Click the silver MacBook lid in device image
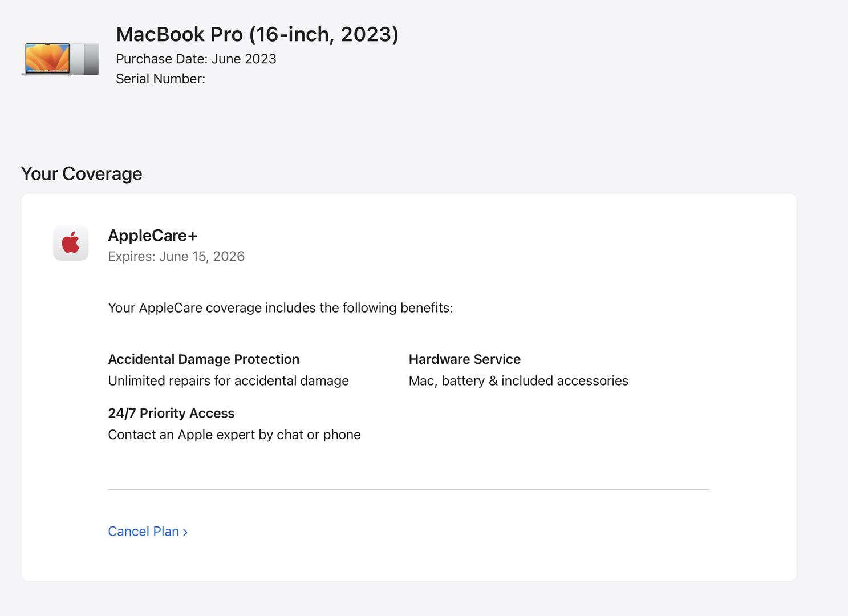Screen dimensions: 848x616 pyautogui.click(x=88, y=59)
